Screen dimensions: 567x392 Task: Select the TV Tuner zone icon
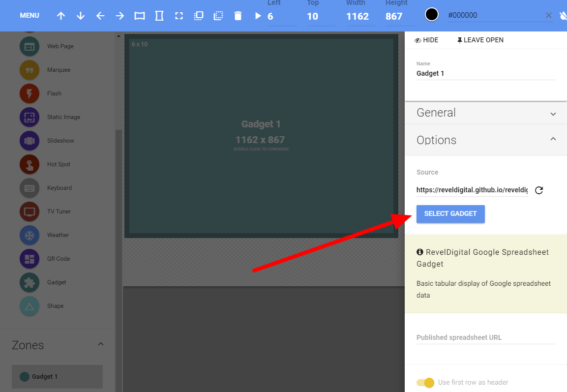[30, 211]
